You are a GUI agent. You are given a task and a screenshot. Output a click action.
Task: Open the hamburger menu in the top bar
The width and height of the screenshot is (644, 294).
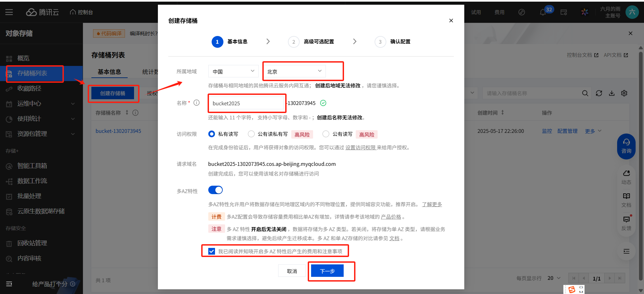[9, 12]
